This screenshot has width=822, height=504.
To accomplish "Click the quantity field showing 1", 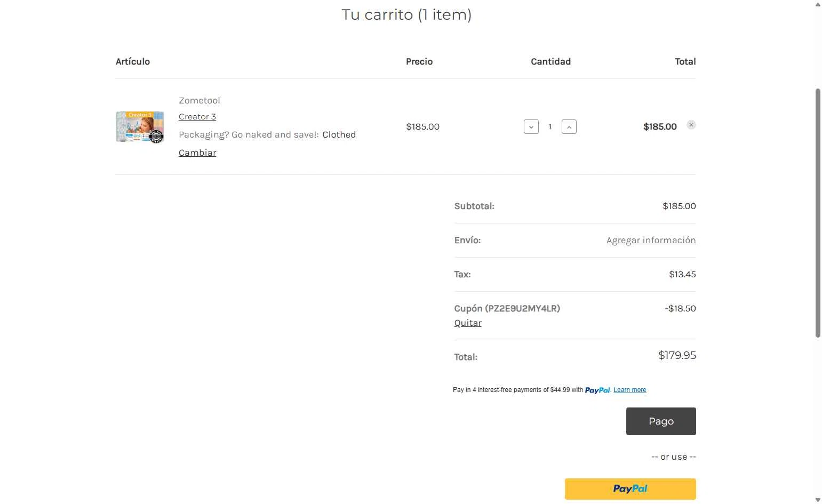I will point(550,127).
